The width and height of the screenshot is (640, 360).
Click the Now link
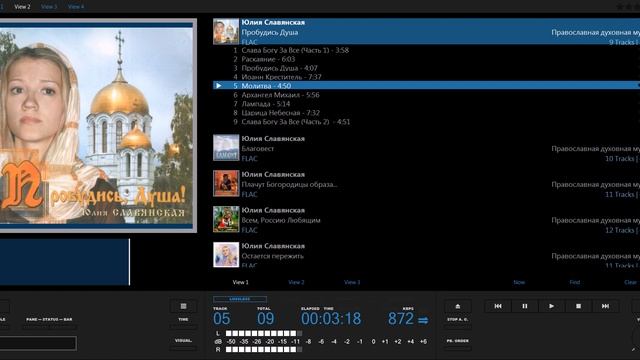519,282
